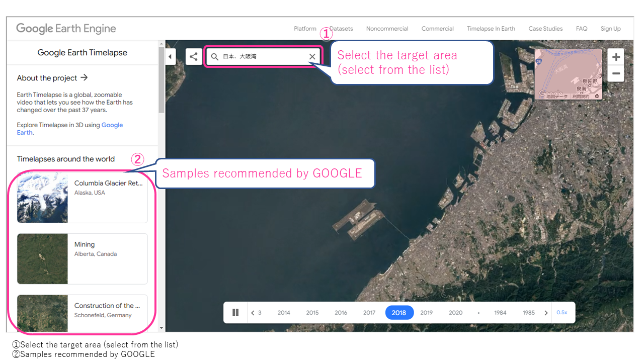Open About the project arrow link

click(x=52, y=78)
